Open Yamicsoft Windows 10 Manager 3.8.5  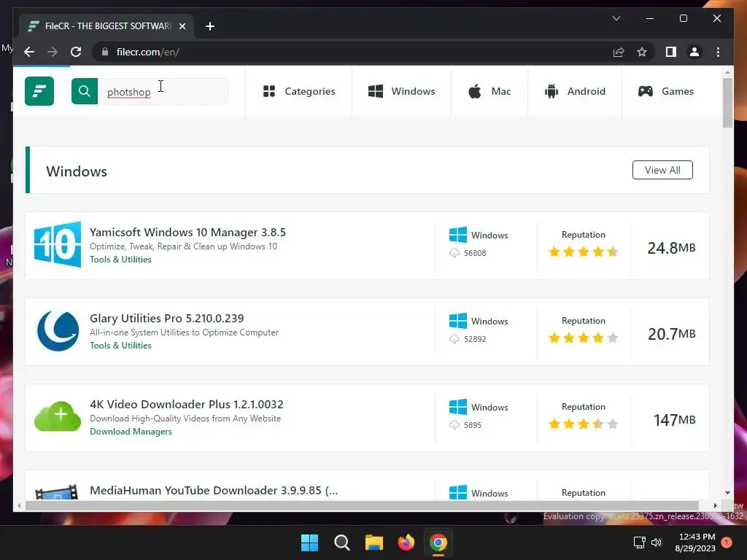click(187, 233)
